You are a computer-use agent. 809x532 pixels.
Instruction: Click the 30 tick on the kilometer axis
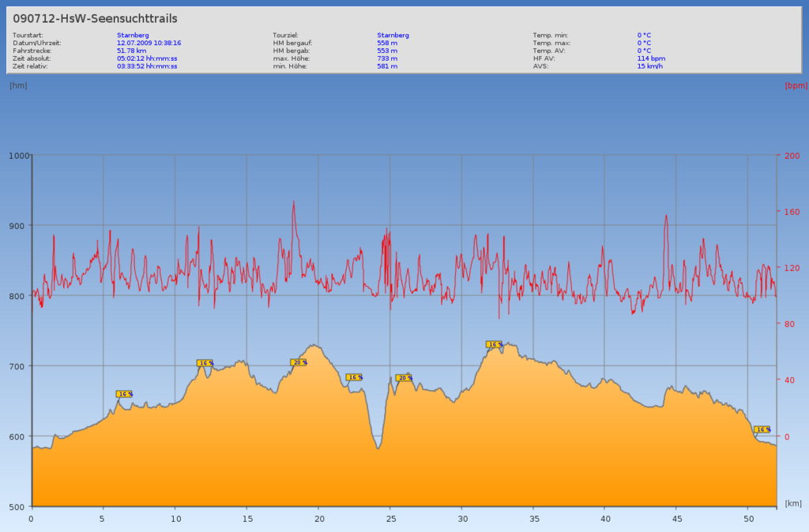(x=463, y=519)
